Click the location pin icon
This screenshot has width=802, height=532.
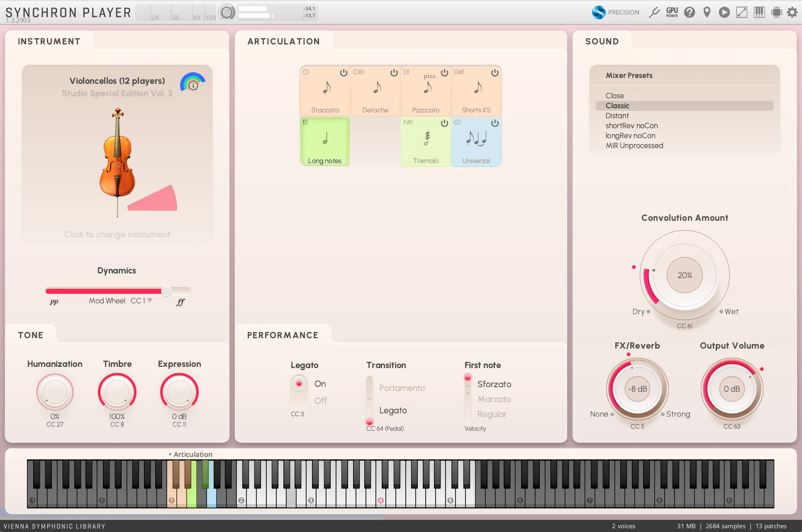tap(707, 12)
